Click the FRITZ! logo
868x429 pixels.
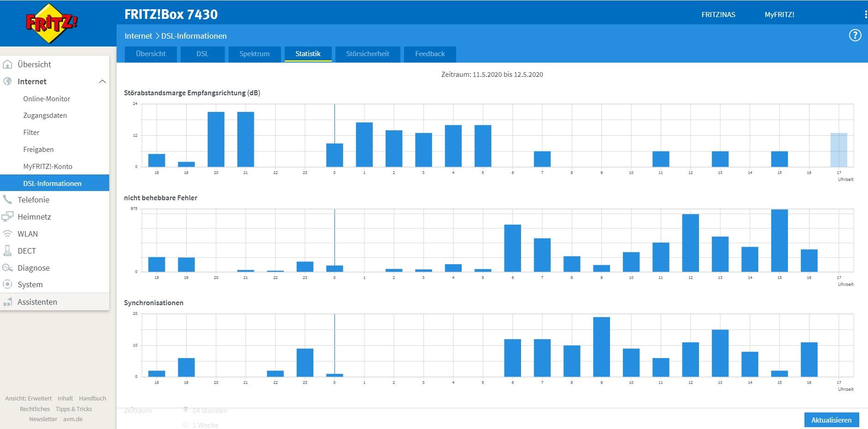tap(51, 23)
